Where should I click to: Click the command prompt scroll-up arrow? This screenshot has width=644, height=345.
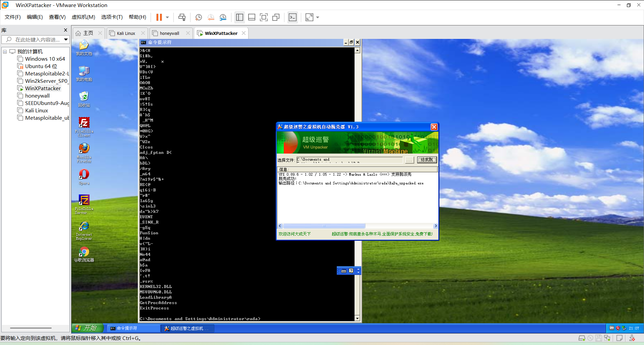(x=357, y=50)
